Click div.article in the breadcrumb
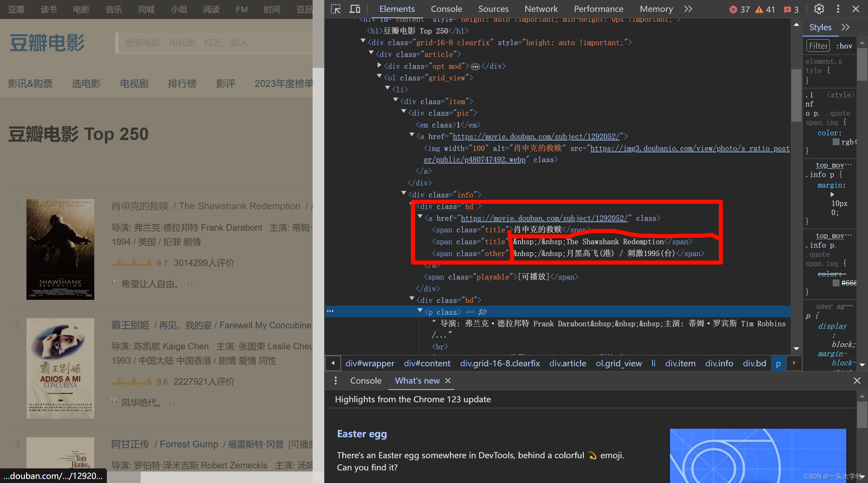868x483 pixels. (568, 363)
